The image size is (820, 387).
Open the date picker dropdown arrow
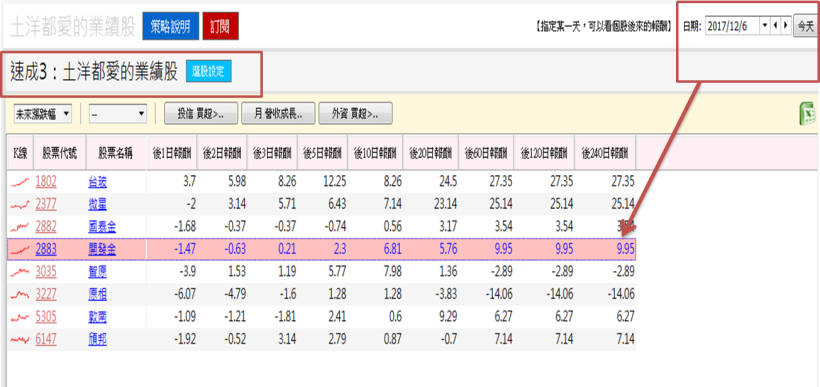click(765, 25)
